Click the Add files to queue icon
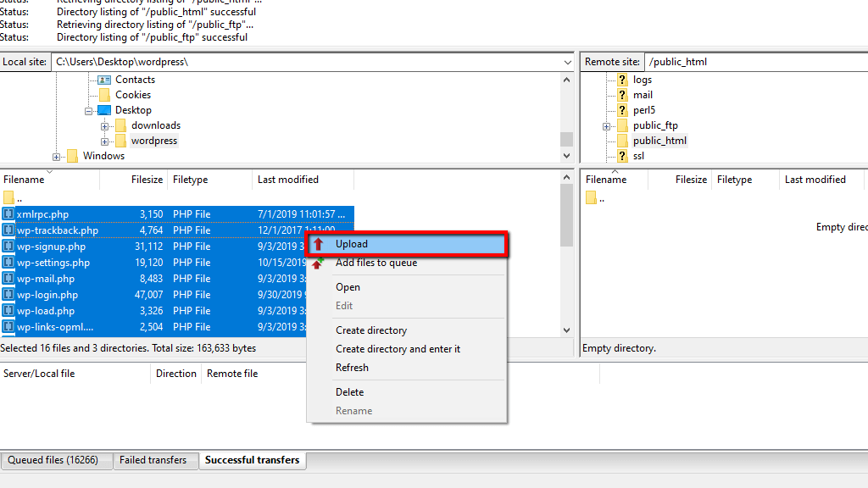The width and height of the screenshot is (868, 488). click(x=318, y=263)
